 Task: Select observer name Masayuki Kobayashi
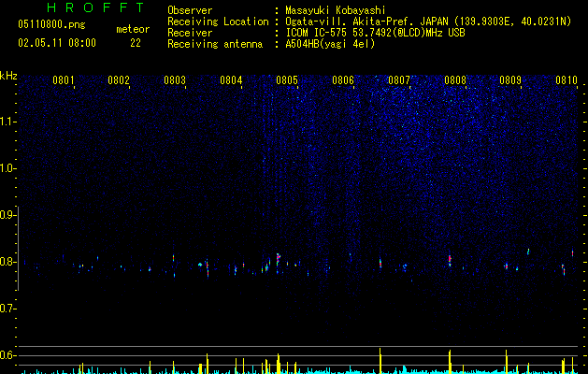click(336, 10)
